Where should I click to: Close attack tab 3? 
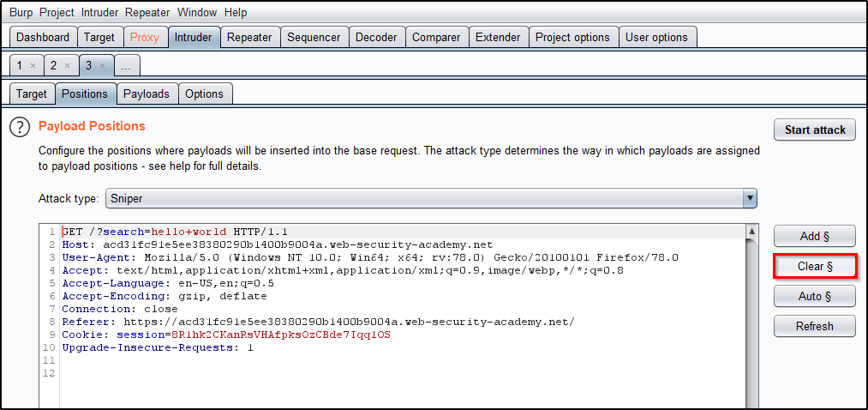[102, 66]
